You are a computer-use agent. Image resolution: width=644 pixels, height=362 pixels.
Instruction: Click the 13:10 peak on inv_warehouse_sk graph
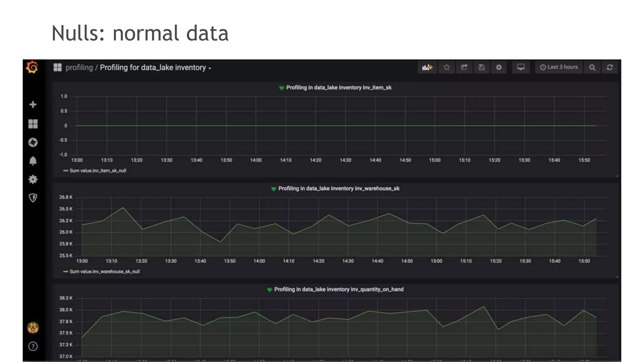click(x=123, y=208)
